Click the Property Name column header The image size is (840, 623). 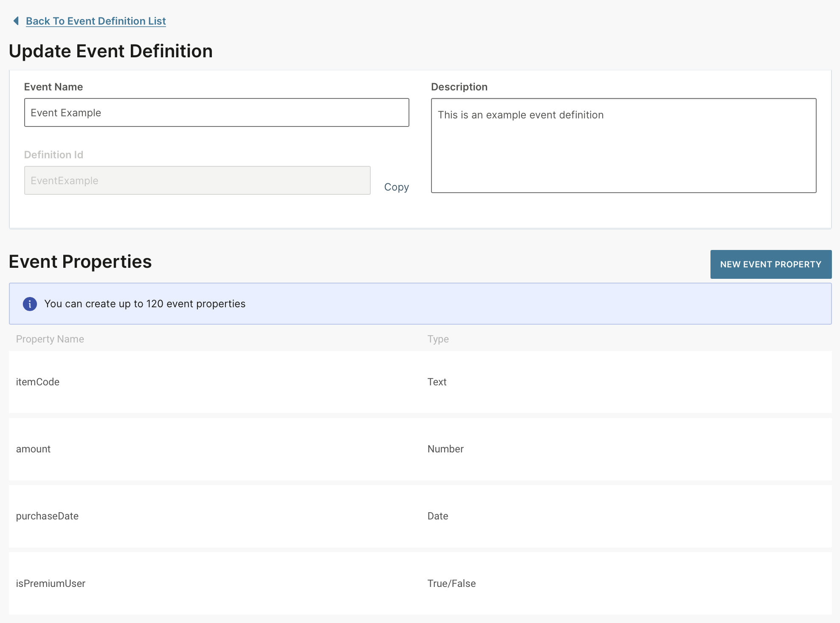click(x=50, y=339)
